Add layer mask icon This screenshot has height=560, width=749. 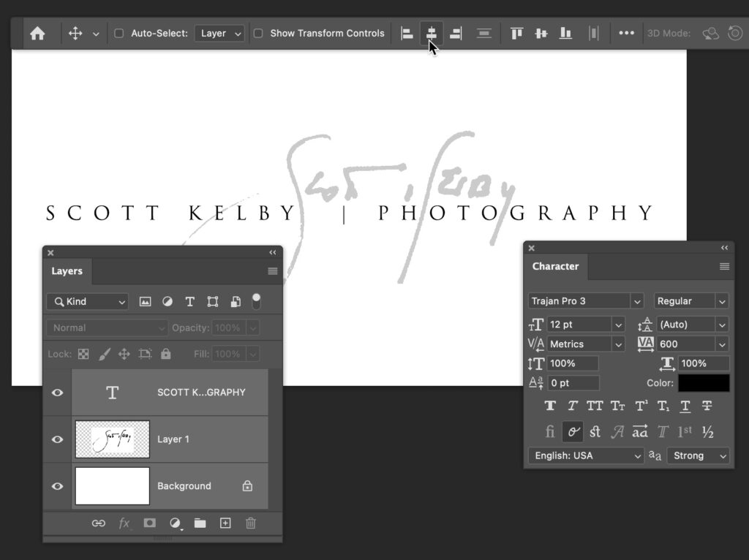click(149, 523)
